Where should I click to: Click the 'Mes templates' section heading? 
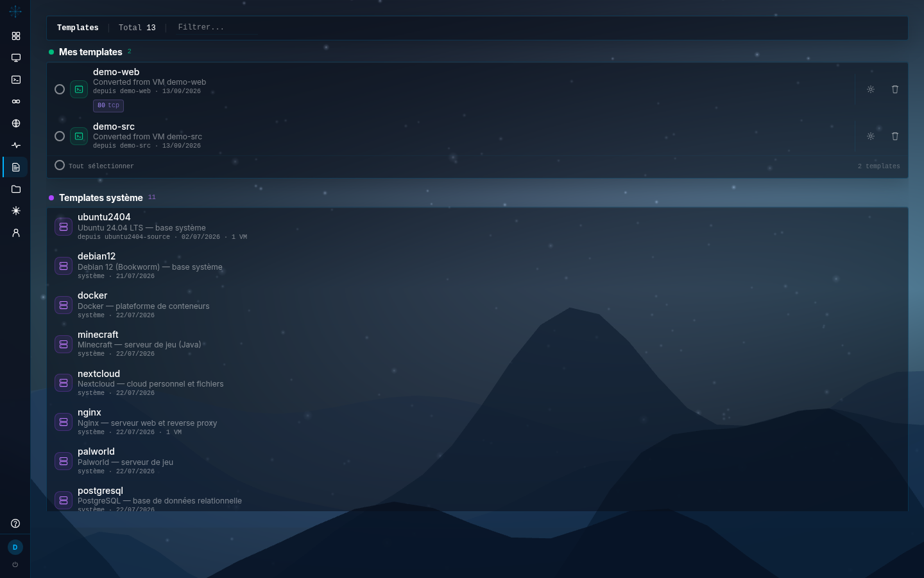pyautogui.click(x=90, y=52)
